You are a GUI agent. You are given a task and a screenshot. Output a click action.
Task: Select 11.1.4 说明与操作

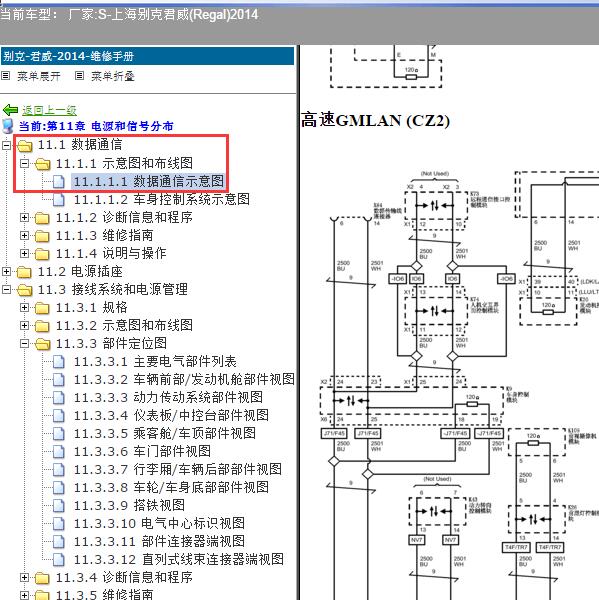[111, 253]
